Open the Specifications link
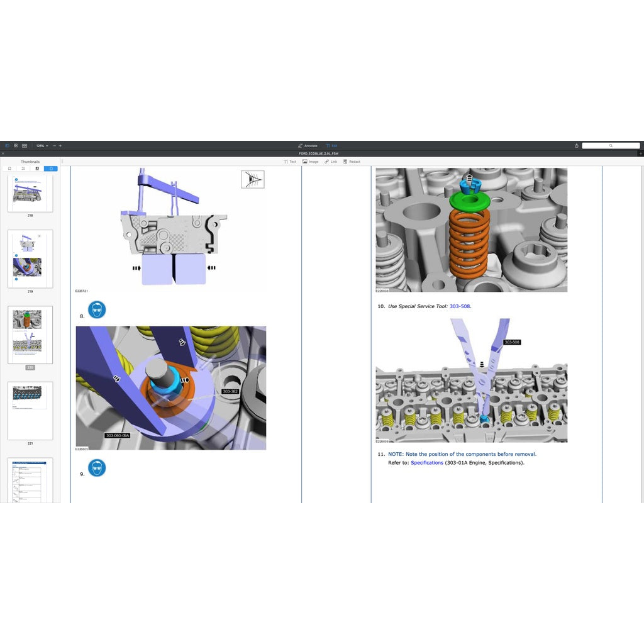 (x=427, y=463)
